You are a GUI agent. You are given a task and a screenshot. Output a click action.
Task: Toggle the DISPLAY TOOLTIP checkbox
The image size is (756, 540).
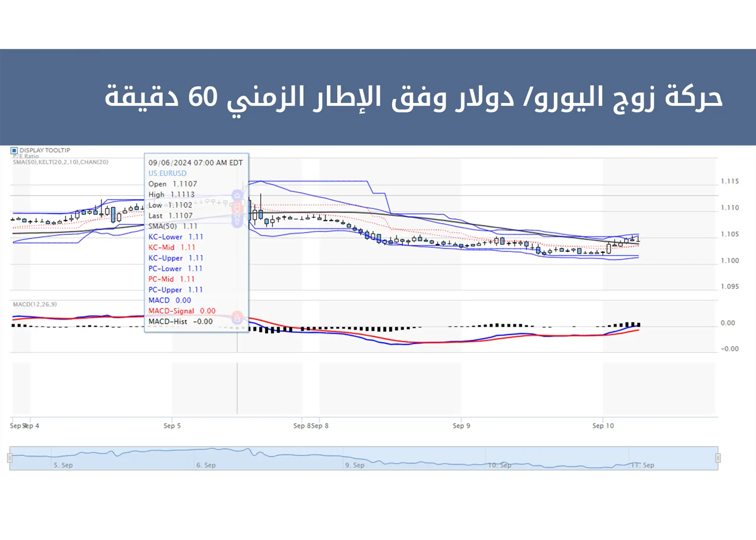[14, 151]
